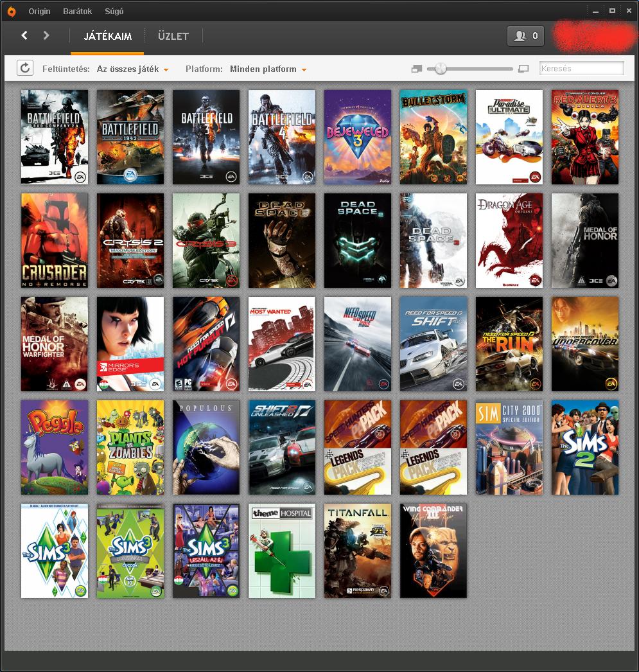Viewport: 639px width, 672px height.
Task: Select the Medal of Honor cover
Action: pyautogui.click(x=585, y=240)
